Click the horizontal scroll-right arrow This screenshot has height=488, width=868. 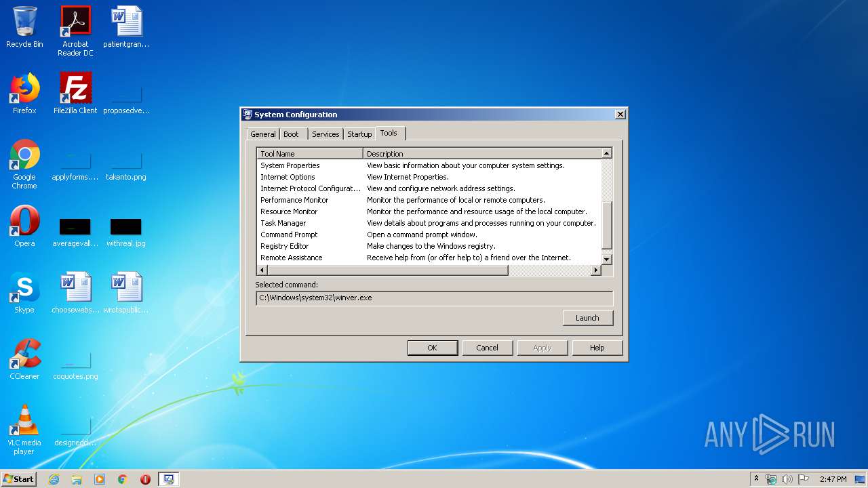tap(596, 270)
